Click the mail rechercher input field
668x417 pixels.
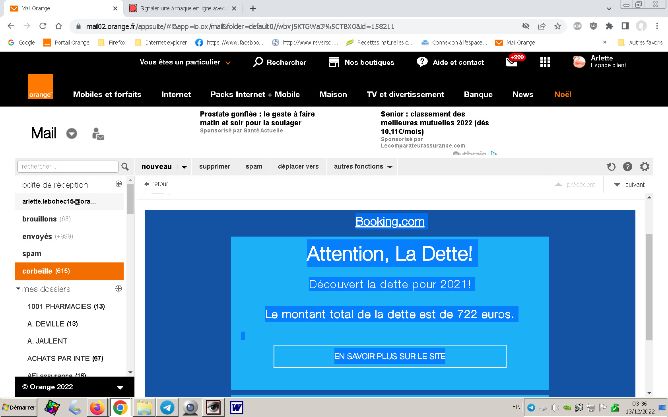point(68,167)
